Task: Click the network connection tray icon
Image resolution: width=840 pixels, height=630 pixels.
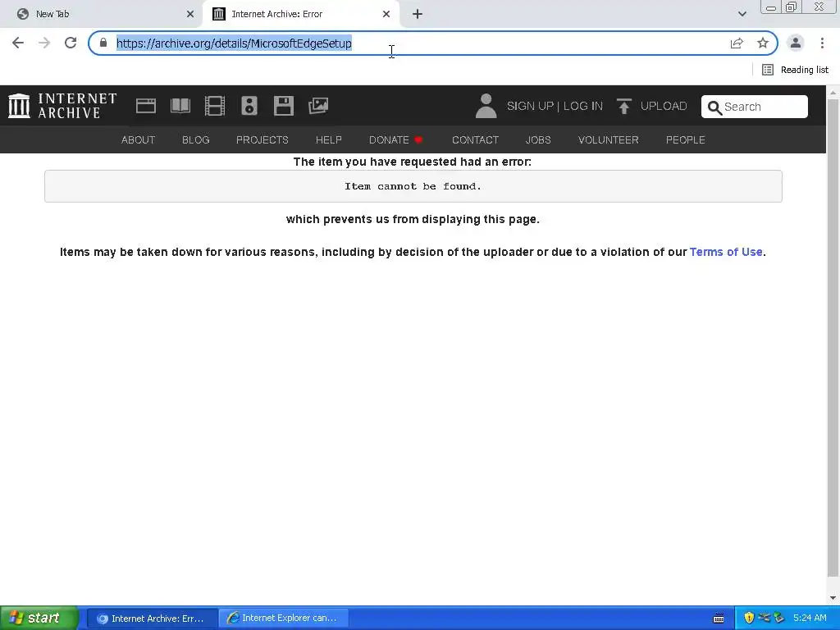Action: point(764,618)
